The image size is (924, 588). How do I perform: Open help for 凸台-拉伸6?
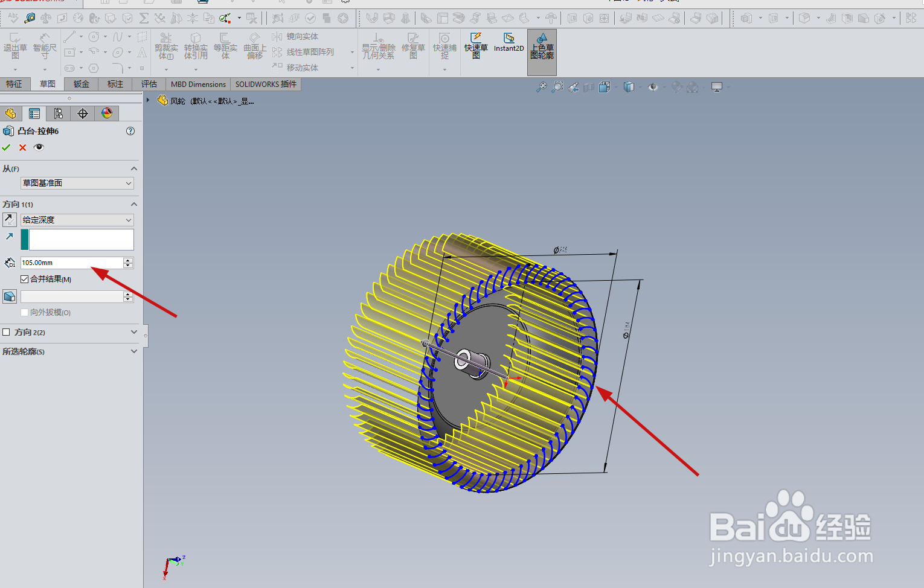click(130, 131)
